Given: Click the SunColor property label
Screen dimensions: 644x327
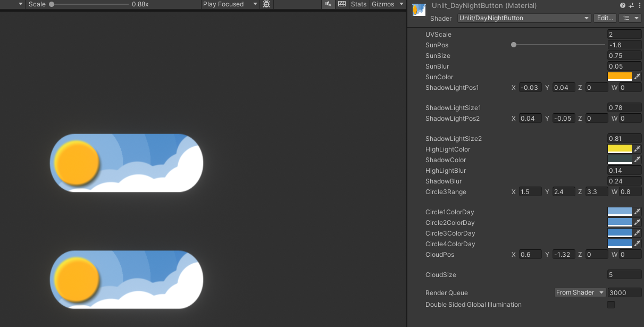Looking at the screenshot, I should pos(439,77).
